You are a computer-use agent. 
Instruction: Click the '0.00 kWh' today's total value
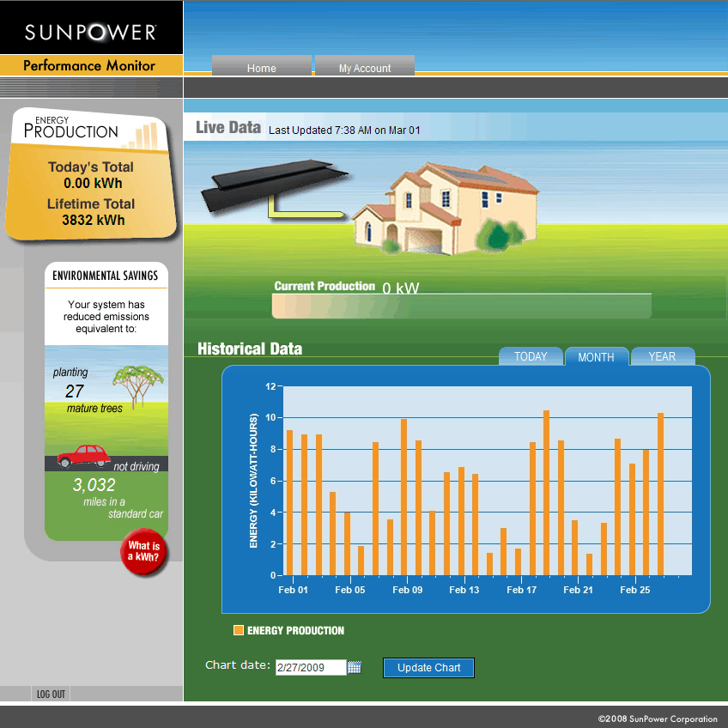93,183
